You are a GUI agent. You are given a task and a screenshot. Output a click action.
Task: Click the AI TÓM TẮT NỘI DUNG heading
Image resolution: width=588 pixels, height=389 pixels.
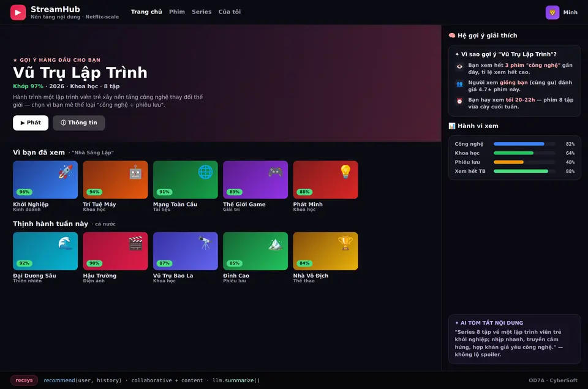[489, 323]
